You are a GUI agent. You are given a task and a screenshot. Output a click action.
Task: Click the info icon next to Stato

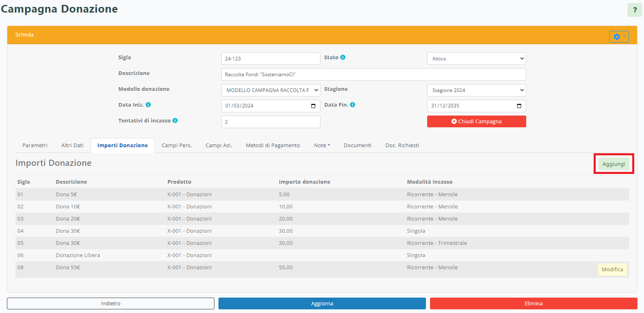coord(343,58)
